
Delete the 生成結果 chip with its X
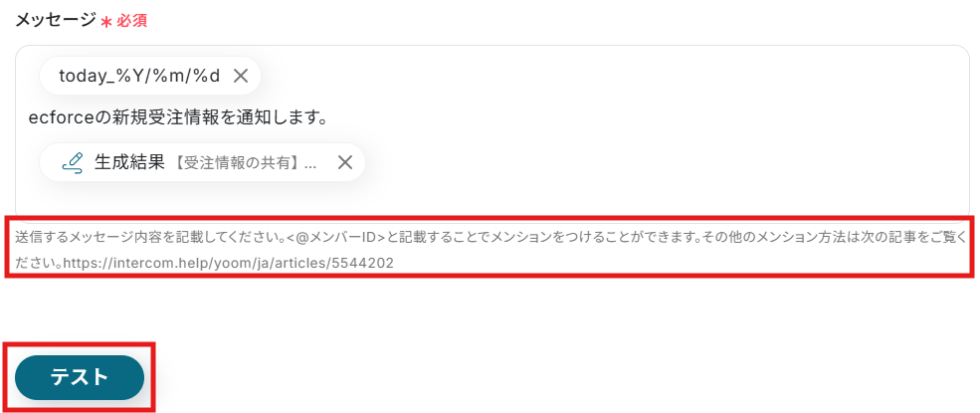pyautogui.click(x=345, y=162)
